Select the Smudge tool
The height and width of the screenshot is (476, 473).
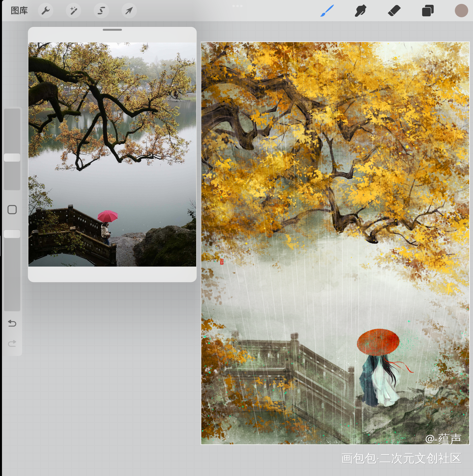pos(360,11)
